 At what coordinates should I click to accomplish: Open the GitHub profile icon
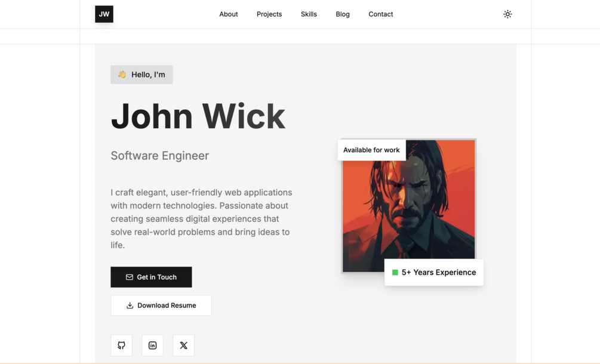click(x=121, y=346)
